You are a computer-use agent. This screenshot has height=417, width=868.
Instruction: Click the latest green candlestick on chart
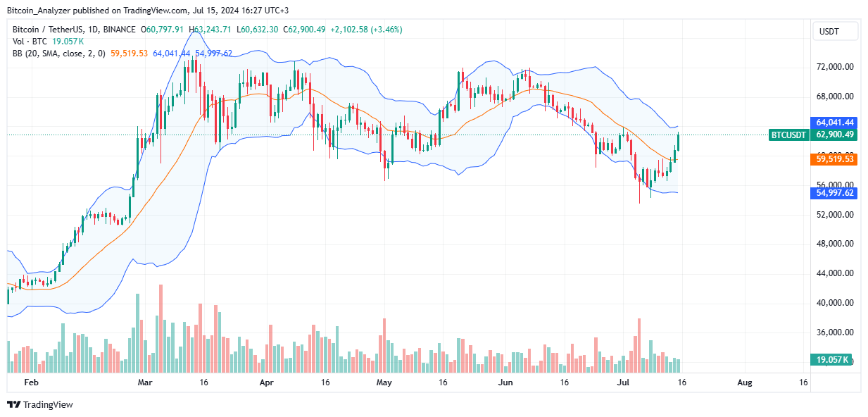[679, 141]
